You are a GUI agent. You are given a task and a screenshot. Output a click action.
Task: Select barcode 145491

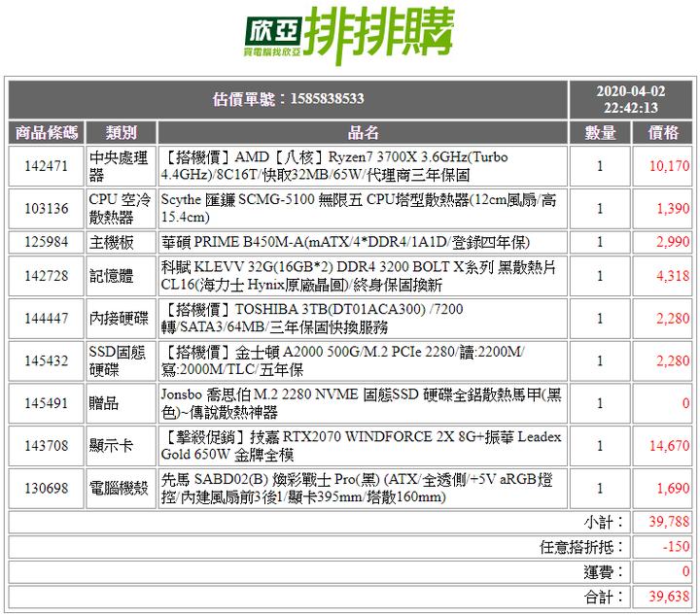47,403
